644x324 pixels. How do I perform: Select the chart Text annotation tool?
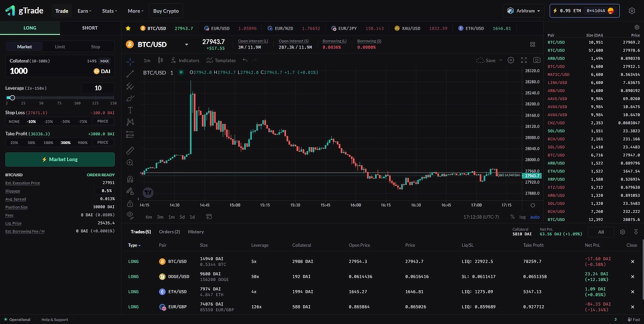(x=130, y=110)
